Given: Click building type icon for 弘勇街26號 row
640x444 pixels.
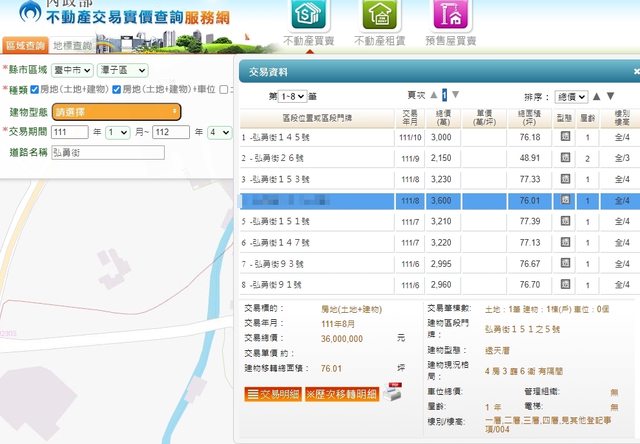Looking at the screenshot, I should click(x=565, y=158).
